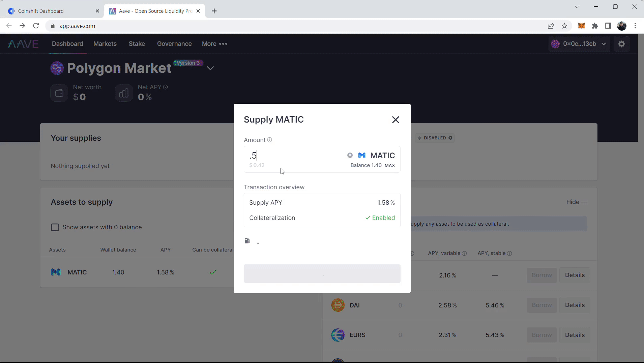Open the Governance page
Screen dimensions: 644x363
coord(174,44)
